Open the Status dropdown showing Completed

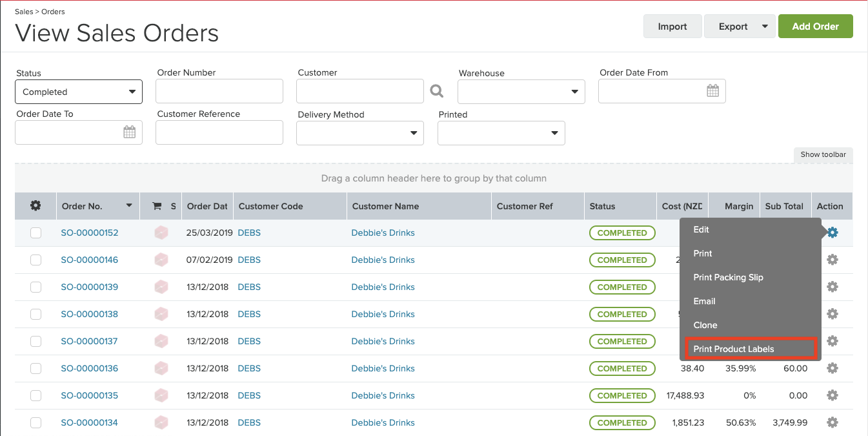pyautogui.click(x=79, y=92)
